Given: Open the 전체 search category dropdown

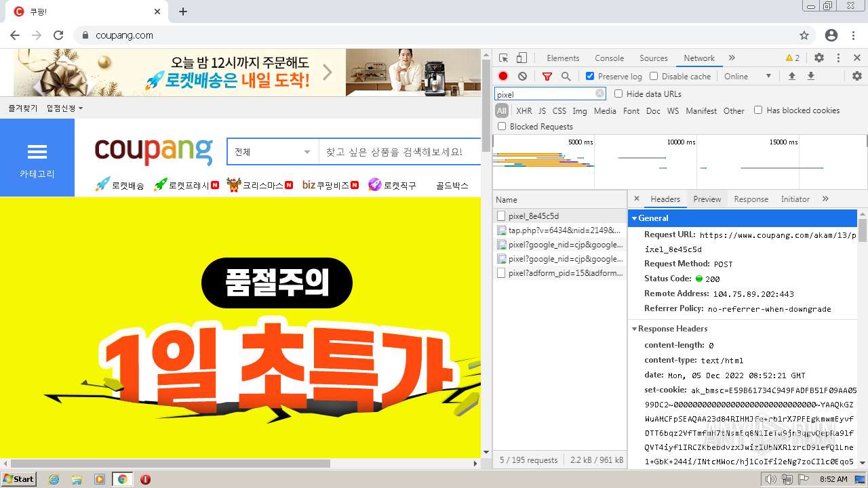Looking at the screenshot, I should 273,152.
